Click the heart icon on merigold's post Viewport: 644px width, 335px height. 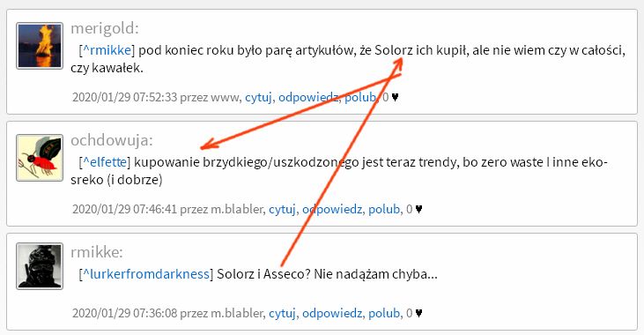pos(395,98)
